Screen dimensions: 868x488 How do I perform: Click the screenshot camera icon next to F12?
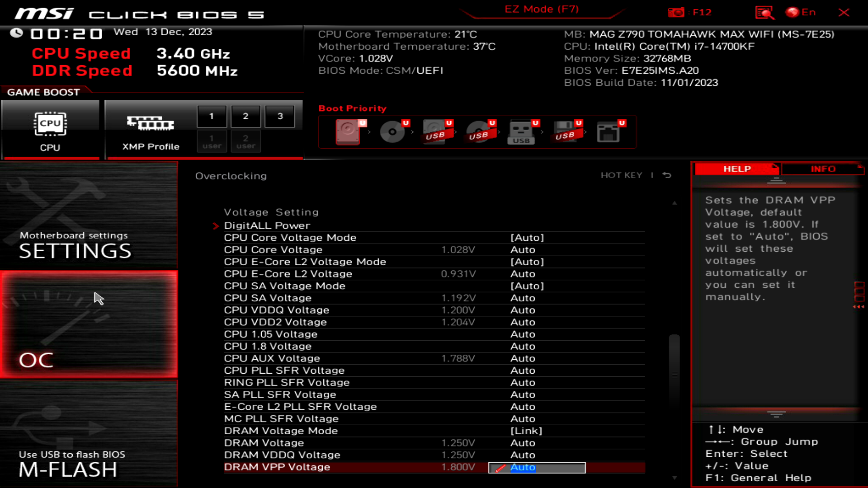tap(676, 12)
